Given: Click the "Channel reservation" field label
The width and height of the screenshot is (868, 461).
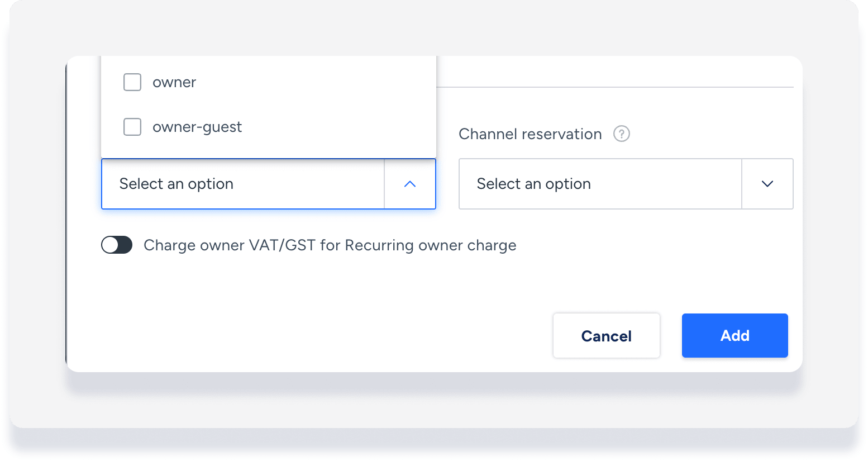Looking at the screenshot, I should pos(530,134).
